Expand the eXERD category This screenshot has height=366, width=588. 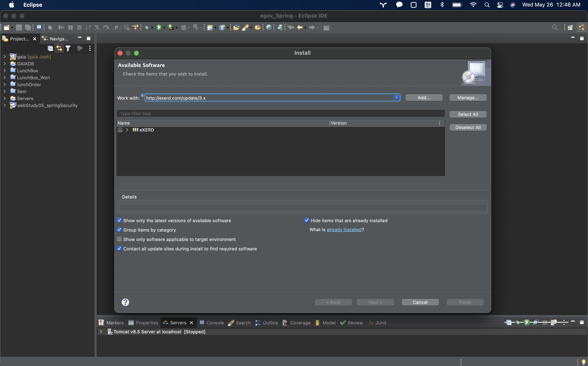[x=127, y=130]
